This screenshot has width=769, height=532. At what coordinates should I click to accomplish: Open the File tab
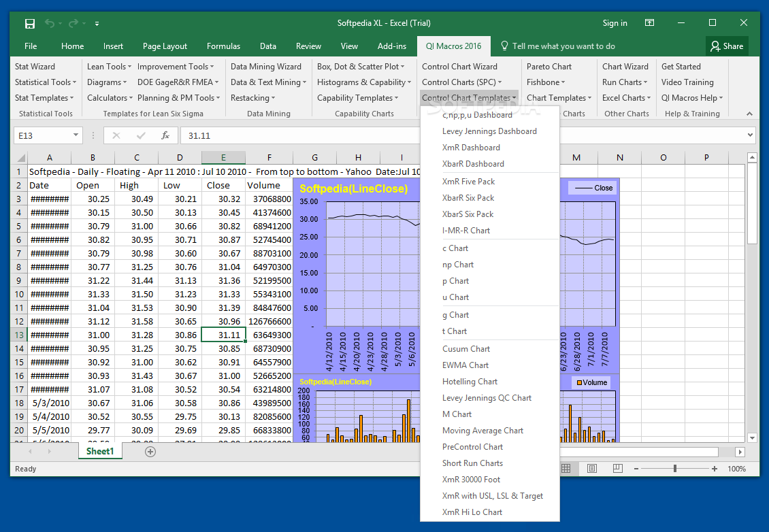31,46
